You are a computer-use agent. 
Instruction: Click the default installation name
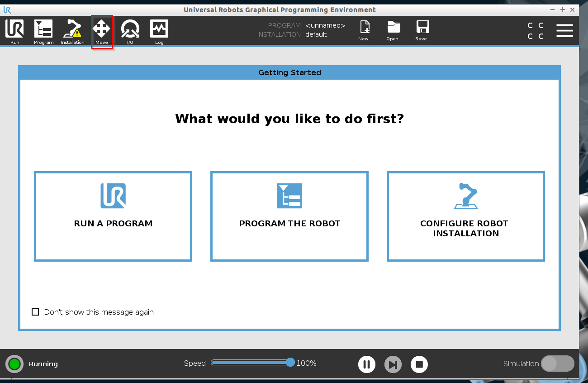click(316, 34)
